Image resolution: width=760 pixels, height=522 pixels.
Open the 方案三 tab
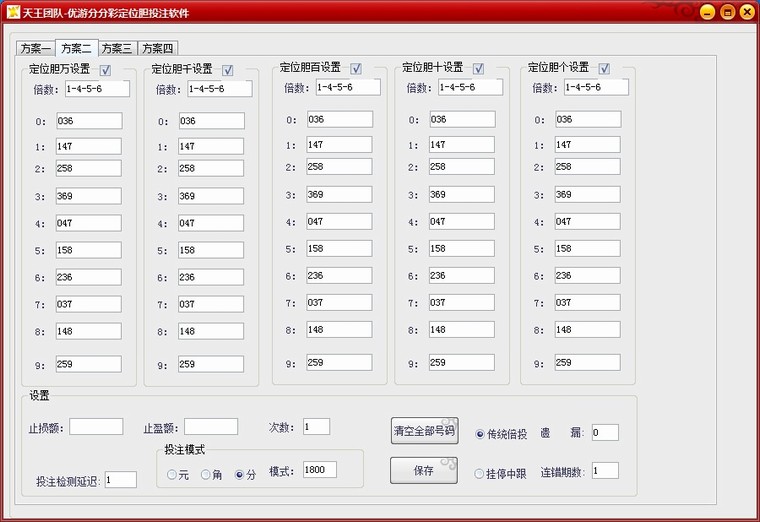116,48
